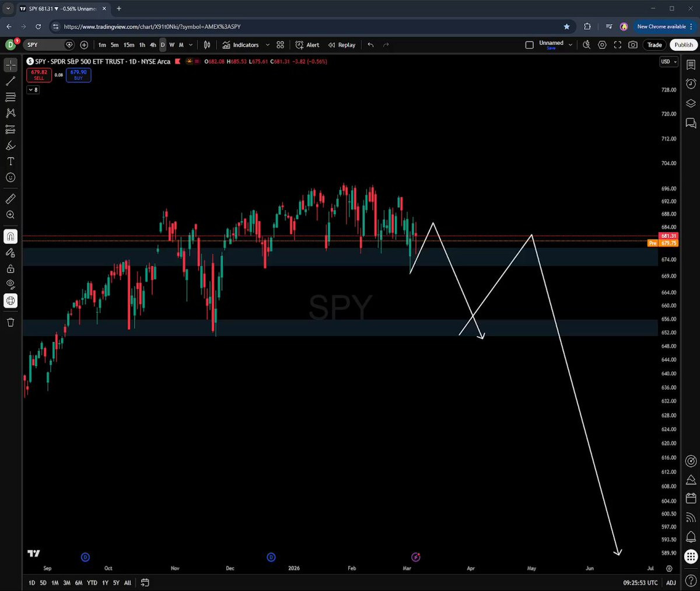Toggle lock all drawings
Viewport: 700px width, 591px height.
10,269
